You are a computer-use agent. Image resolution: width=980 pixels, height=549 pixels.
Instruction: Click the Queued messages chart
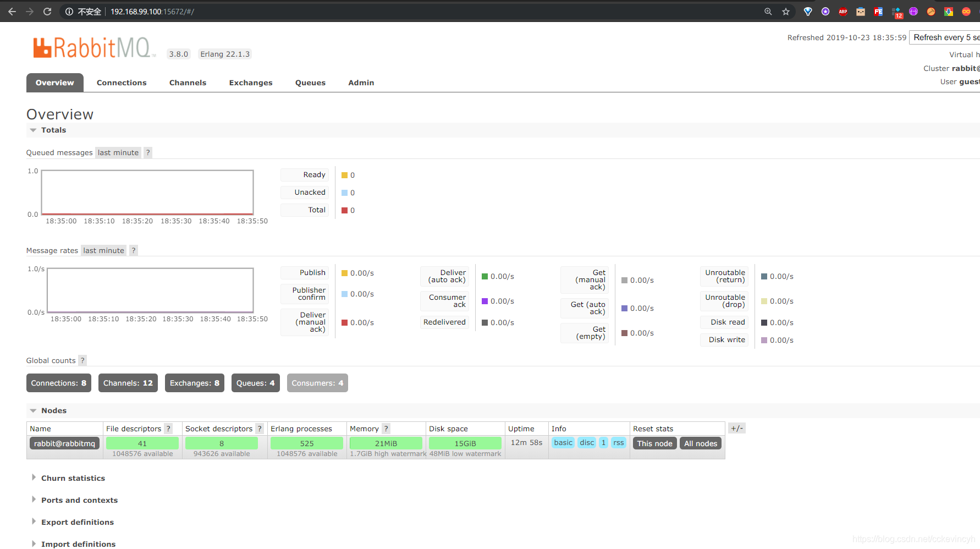pos(147,193)
